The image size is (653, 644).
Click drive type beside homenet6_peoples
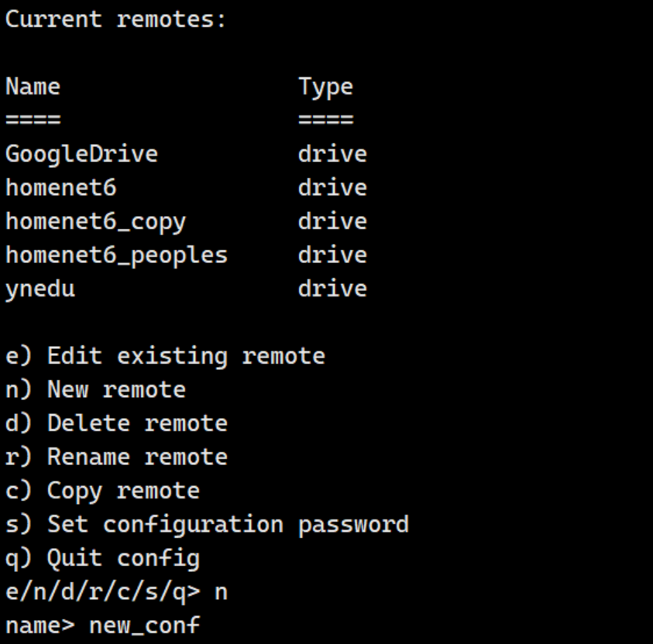coord(332,255)
